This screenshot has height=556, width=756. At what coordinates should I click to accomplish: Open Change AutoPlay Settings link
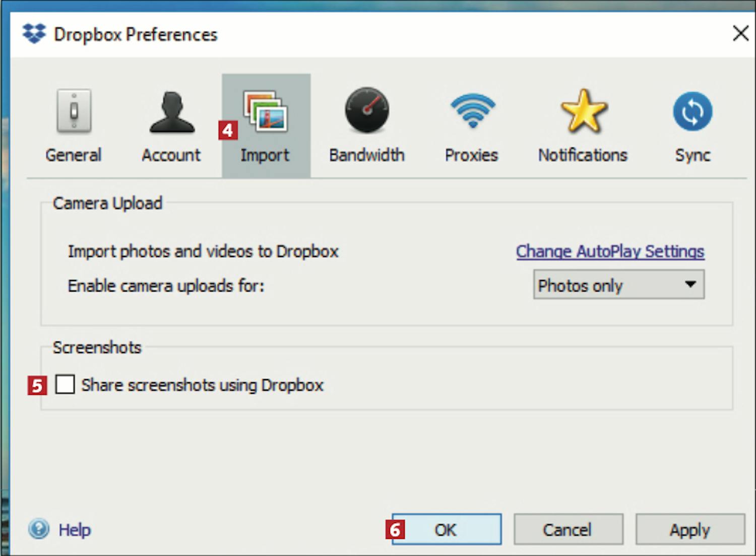[x=610, y=251]
